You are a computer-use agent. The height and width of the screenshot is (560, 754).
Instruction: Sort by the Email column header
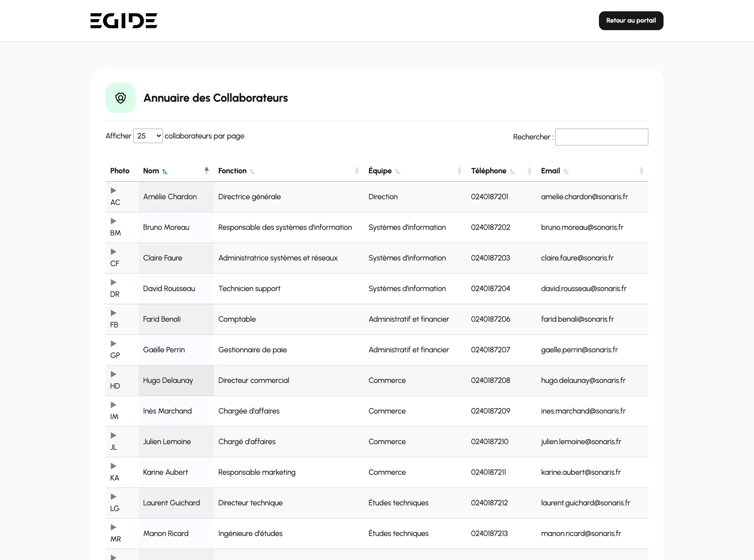click(x=592, y=171)
